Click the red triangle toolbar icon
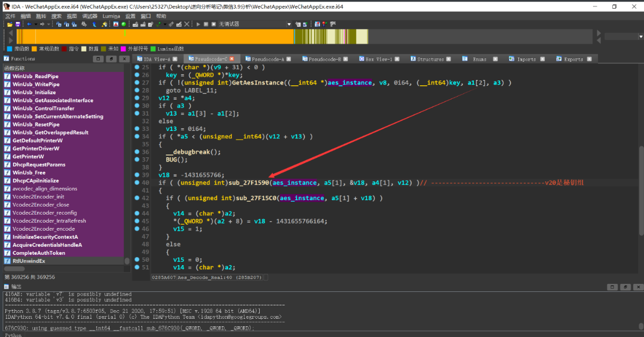This screenshot has width=644, height=337. click(x=116, y=24)
